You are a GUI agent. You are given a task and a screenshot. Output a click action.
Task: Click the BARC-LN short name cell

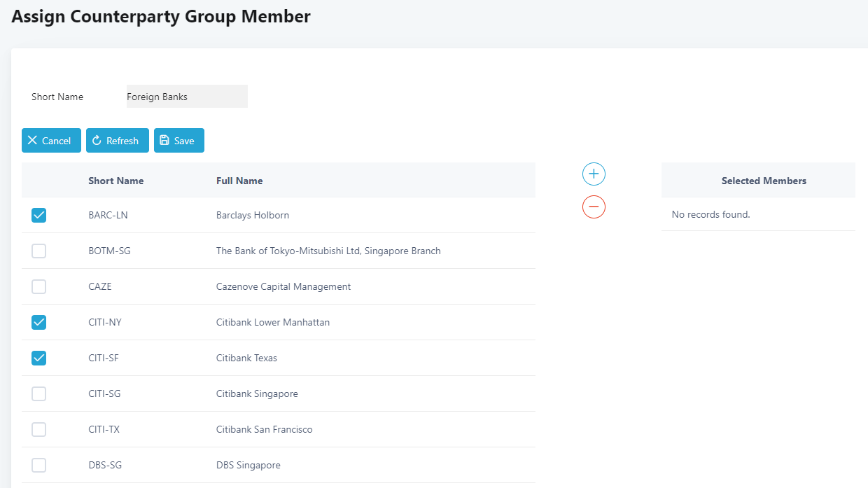(108, 215)
